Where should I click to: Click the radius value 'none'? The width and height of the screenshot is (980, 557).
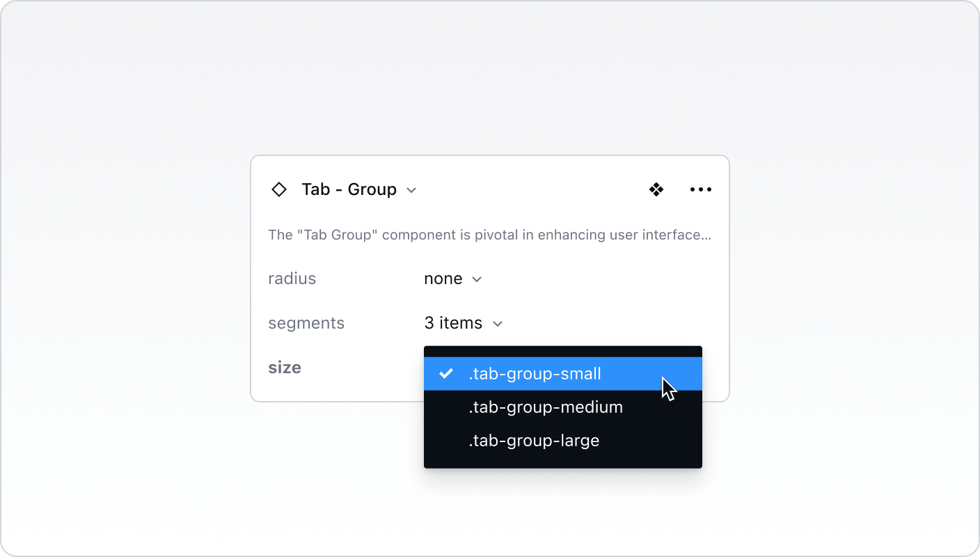[443, 278]
